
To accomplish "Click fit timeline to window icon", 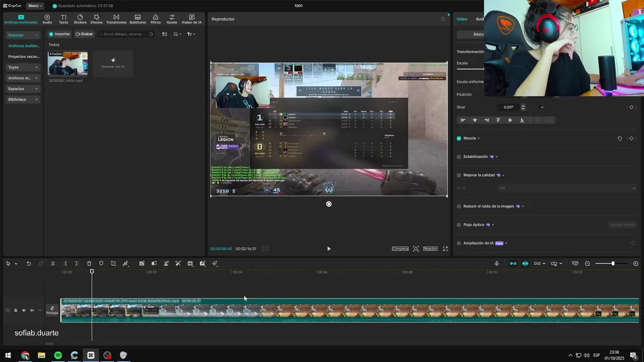I will pos(575,263).
